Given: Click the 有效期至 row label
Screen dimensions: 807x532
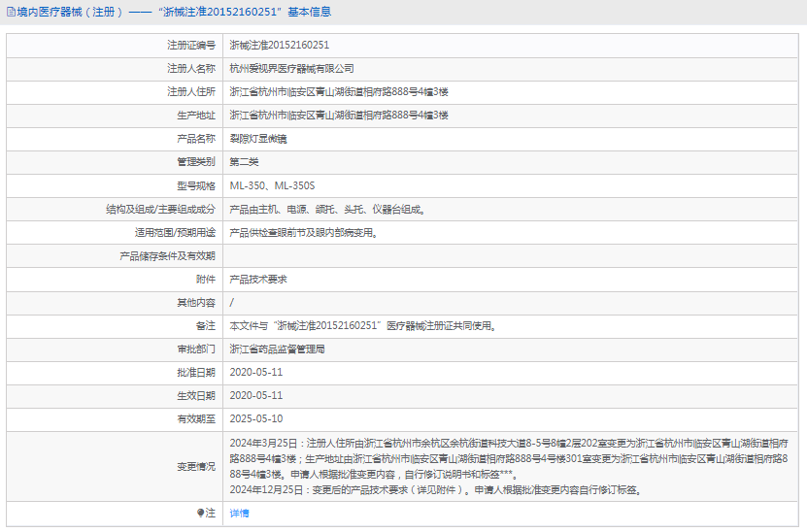Looking at the screenshot, I should click(x=196, y=419).
